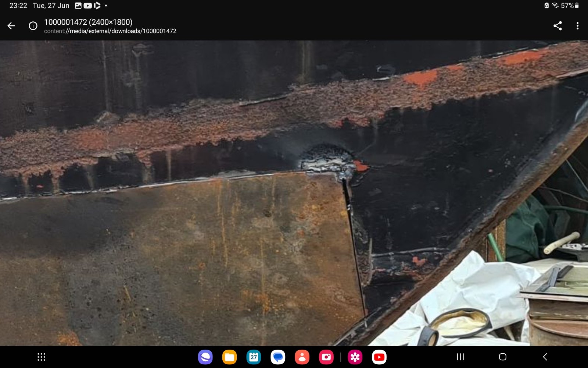Open the Camera app in taskbar
This screenshot has width=588, height=368.
pyautogui.click(x=326, y=357)
